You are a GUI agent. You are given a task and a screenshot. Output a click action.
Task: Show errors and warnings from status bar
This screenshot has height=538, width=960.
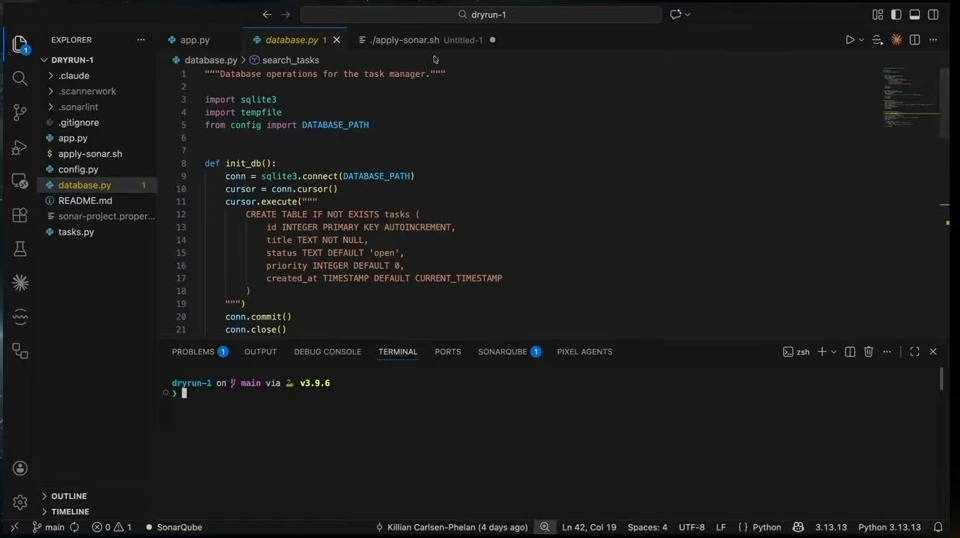111,527
